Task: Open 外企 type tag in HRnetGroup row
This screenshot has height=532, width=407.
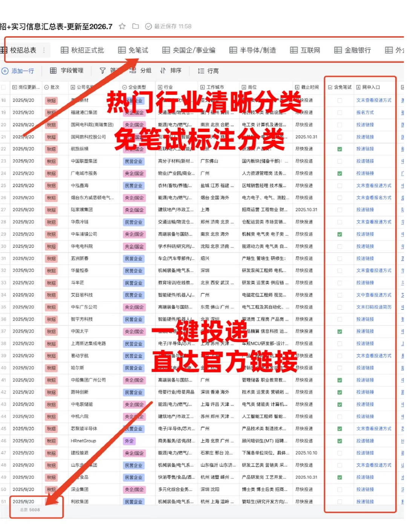Action: 129,441
